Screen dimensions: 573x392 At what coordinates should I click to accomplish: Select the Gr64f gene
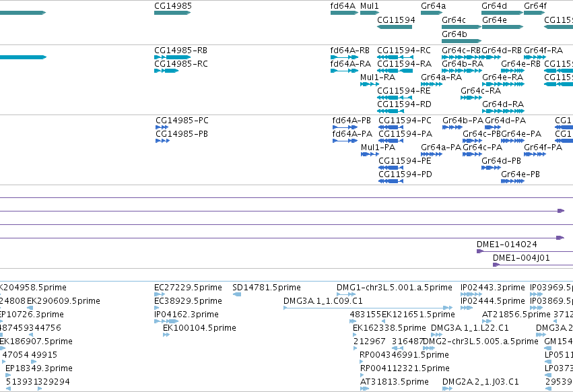click(x=534, y=13)
